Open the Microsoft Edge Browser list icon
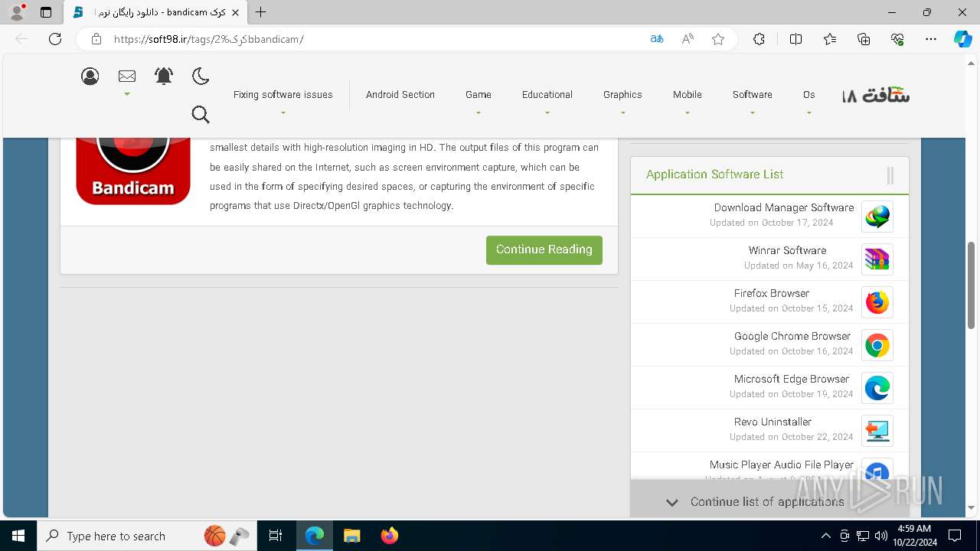Screen dimensions: 980x551 [877, 388]
